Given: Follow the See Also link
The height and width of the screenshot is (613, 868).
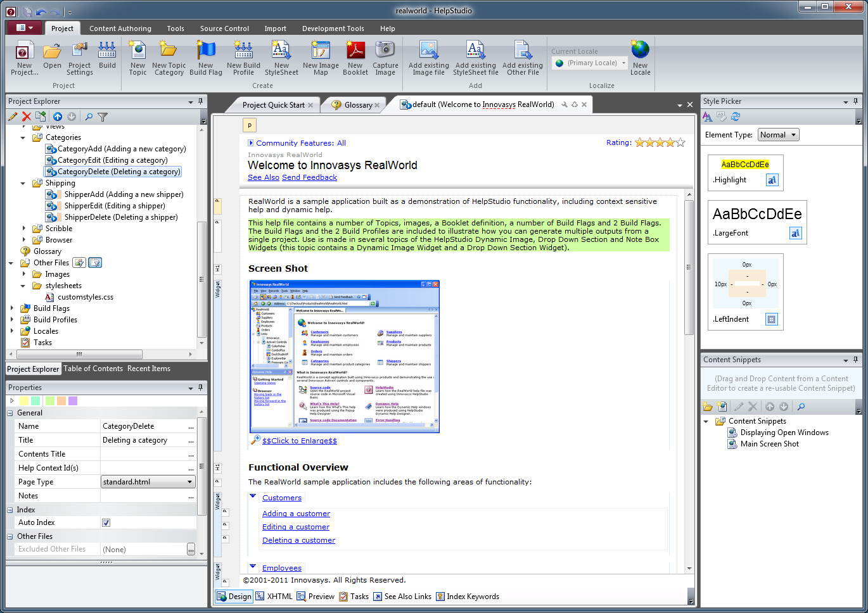Looking at the screenshot, I should pyautogui.click(x=264, y=177).
